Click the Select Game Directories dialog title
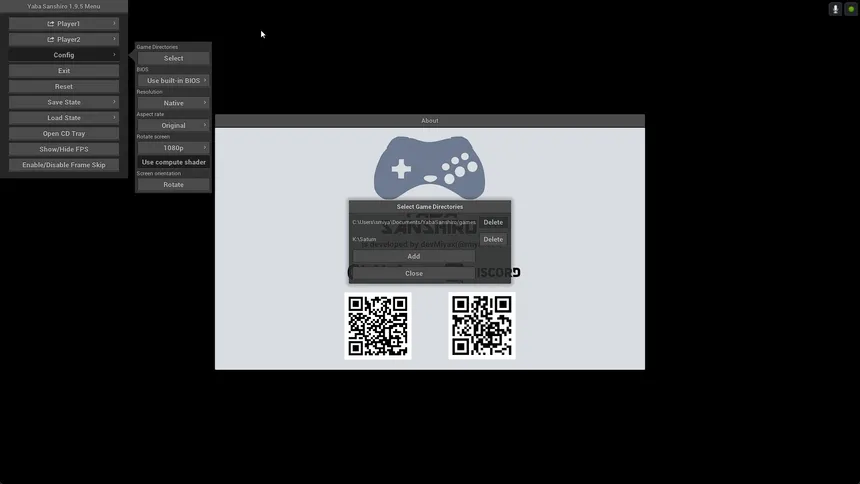The image size is (860, 484). tap(430, 207)
